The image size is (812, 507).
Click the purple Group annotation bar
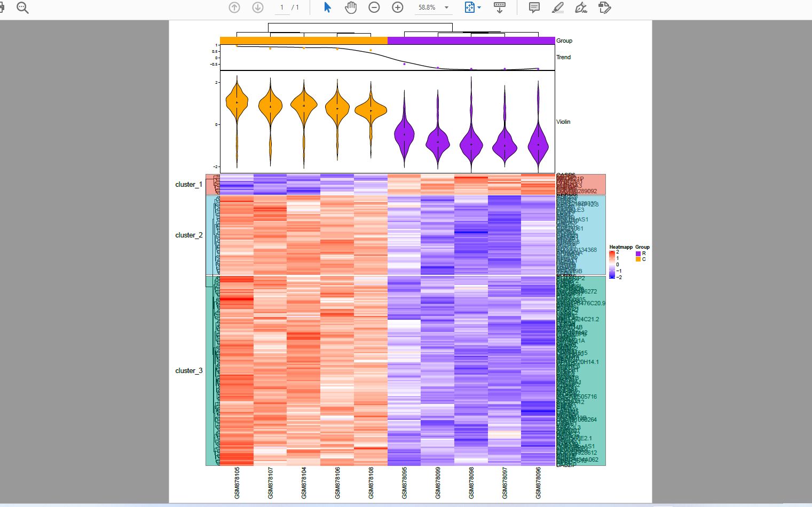(x=471, y=41)
